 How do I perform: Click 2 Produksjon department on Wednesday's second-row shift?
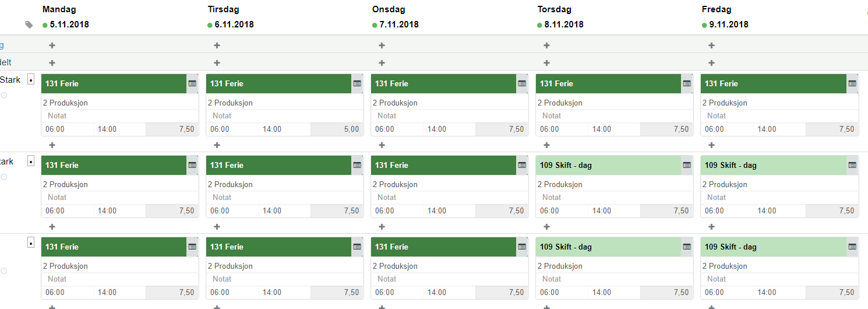(x=395, y=184)
